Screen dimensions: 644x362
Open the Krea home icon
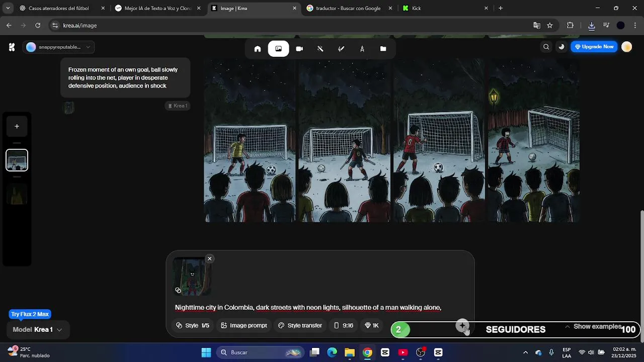(x=258, y=49)
